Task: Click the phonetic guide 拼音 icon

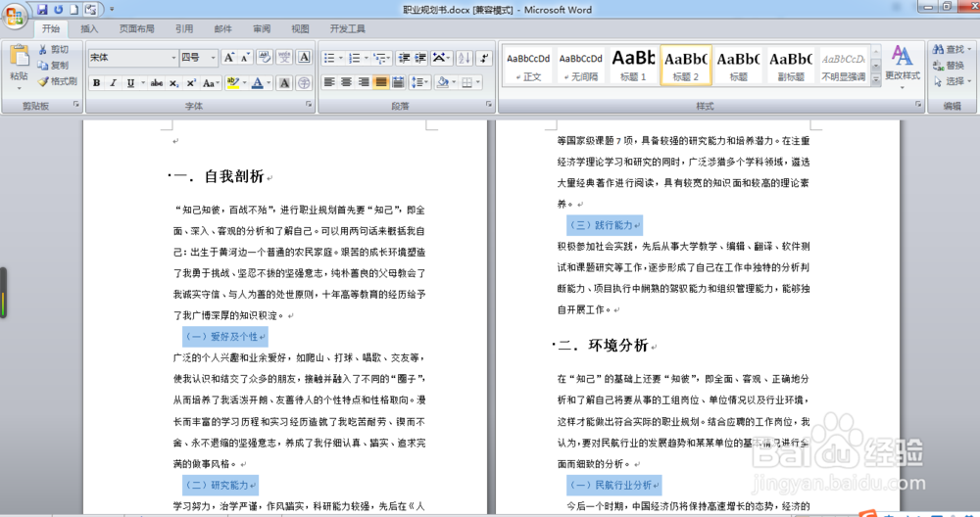Action: 285,58
